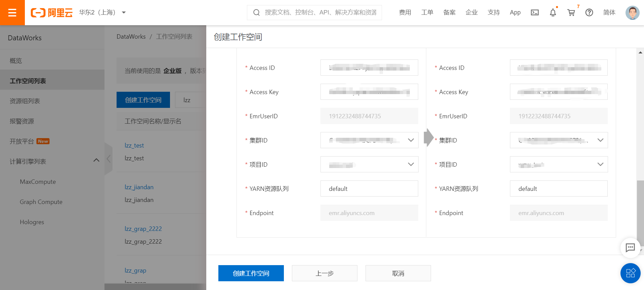The height and width of the screenshot is (290, 644).
Task: Focus the top search box
Action: pos(314,12)
